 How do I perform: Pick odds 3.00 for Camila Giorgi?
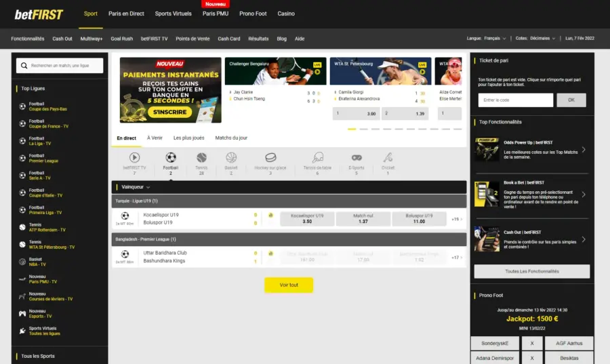(356, 114)
